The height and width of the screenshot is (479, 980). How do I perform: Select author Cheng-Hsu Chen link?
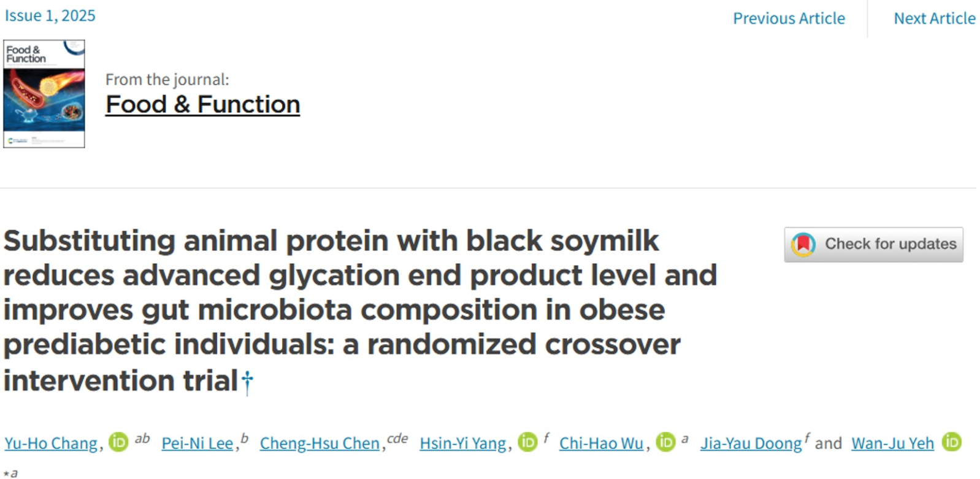tap(320, 443)
